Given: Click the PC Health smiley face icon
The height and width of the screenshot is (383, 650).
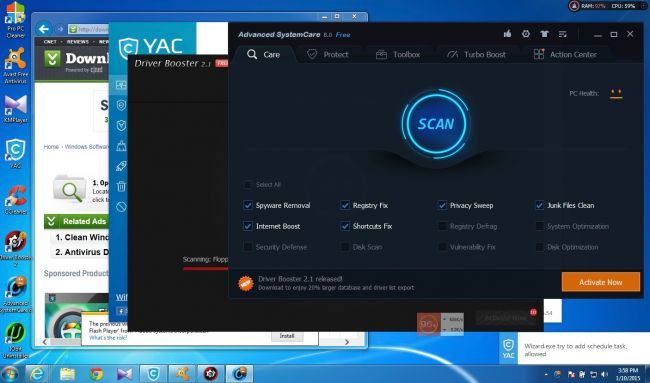Looking at the screenshot, I should point(616,93).
